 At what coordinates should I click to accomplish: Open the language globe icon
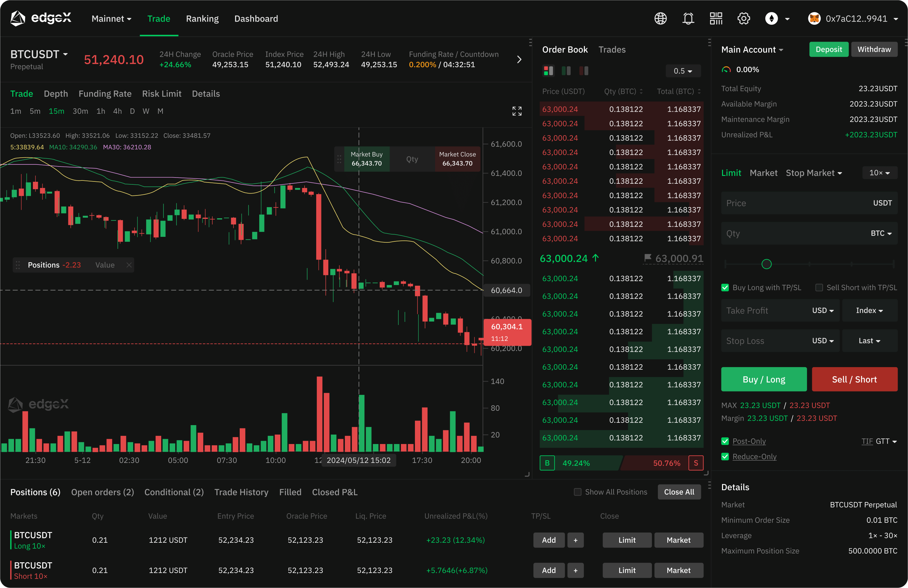[x=660, y=18]
